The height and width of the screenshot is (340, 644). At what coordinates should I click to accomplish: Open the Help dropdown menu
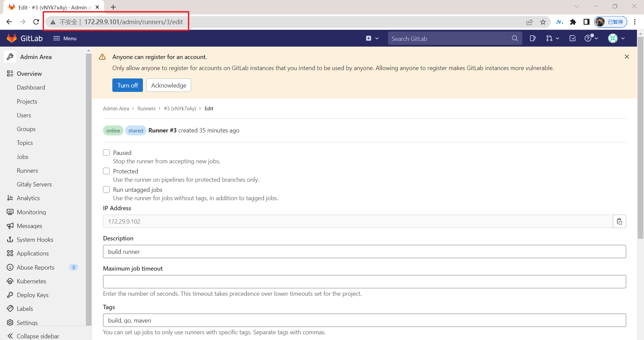[591, 38]
